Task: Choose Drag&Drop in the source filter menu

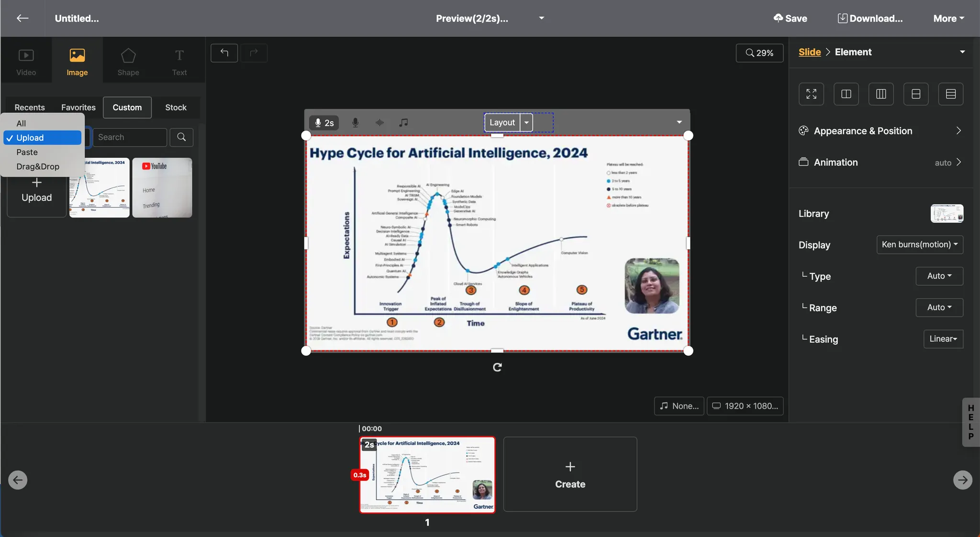Action: [43, 166]
